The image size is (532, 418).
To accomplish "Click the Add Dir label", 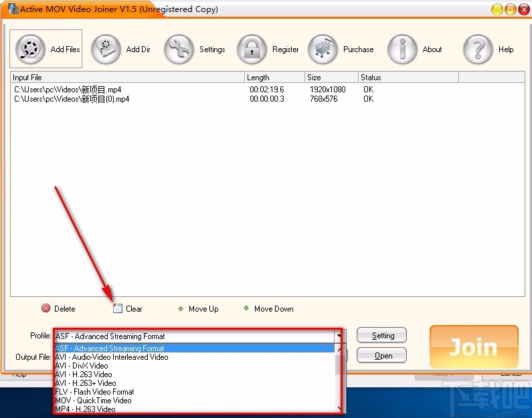I will coord(138,49).
